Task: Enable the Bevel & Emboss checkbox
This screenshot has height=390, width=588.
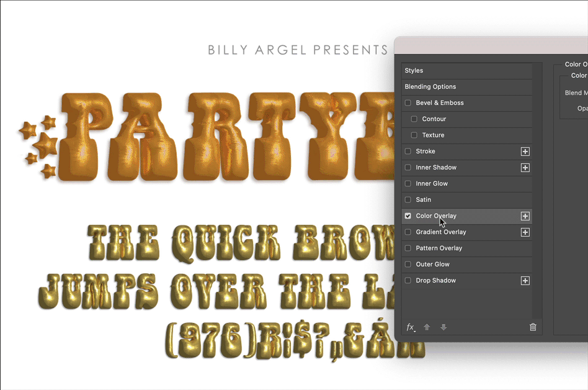Action: tap(408, 103)
